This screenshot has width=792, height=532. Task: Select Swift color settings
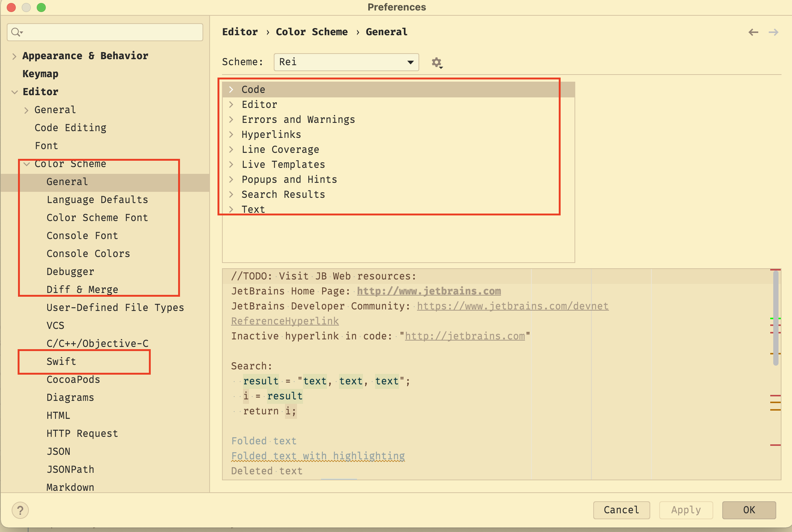[61, 362]
